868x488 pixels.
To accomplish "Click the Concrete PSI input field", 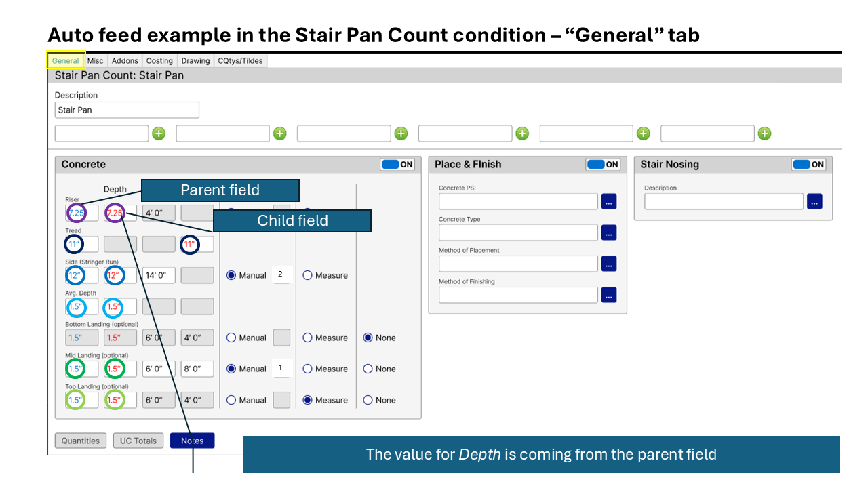I will (518, 201).
